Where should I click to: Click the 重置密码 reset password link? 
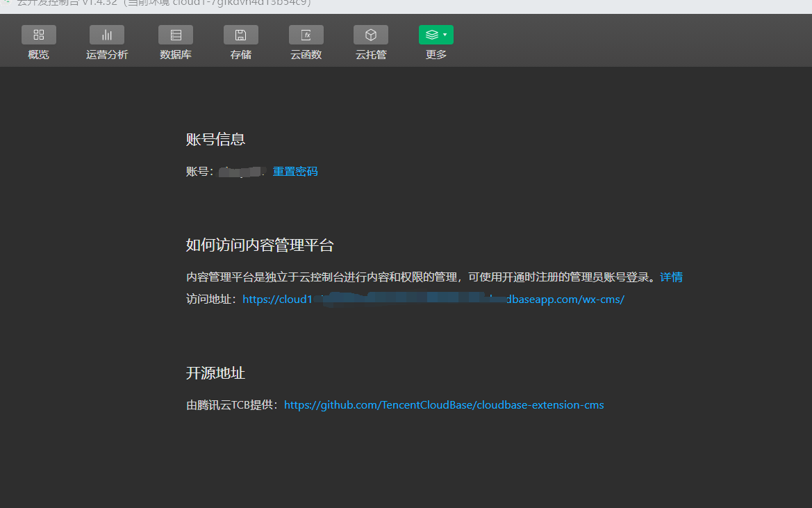click(295, 171)
